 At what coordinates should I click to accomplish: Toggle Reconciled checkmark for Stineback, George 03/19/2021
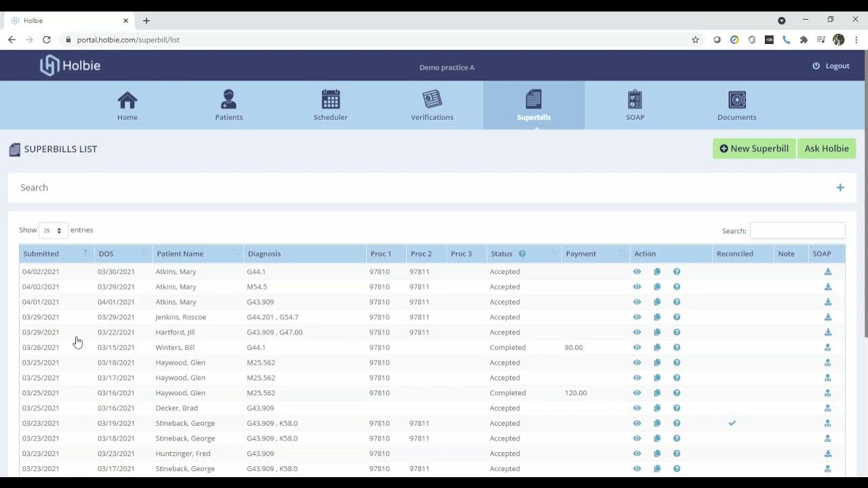click(732, 423)
